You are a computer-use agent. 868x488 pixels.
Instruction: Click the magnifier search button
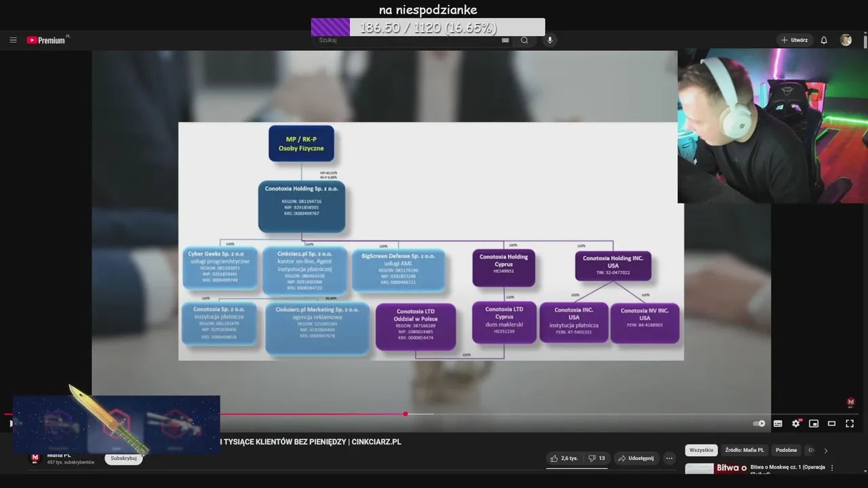tap(524, 40)
